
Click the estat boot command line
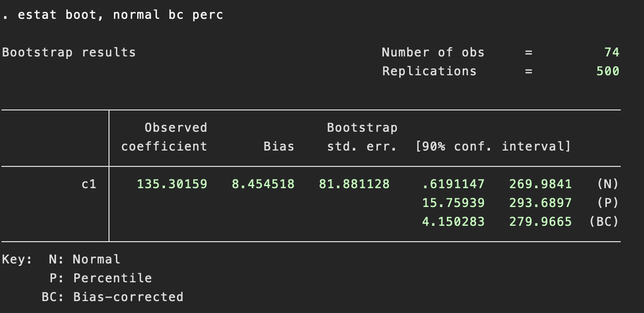(112, 15)
